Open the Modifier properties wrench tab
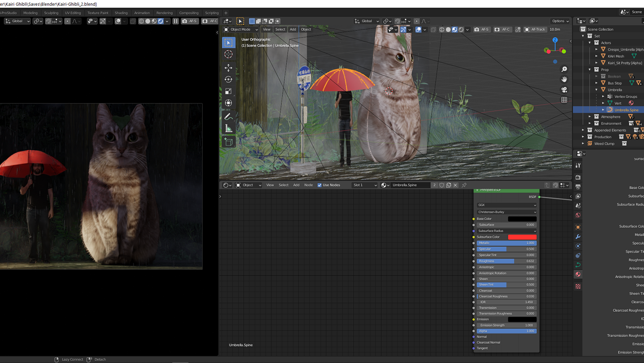The height and width of the screenshot is (363, 644). click(578, 237)
